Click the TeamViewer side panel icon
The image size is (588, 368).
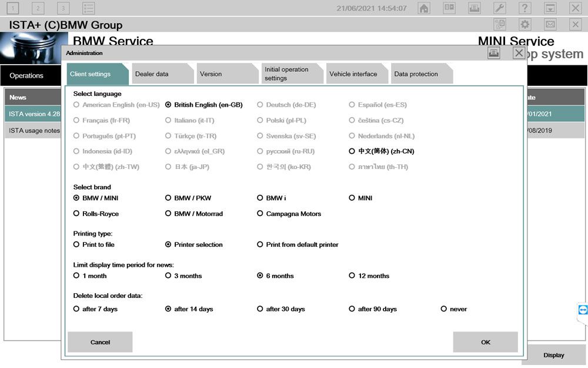click(583, 310)
